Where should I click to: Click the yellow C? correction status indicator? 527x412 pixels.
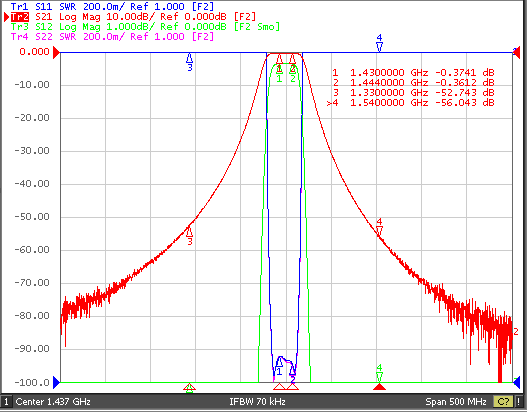[503, 402]
